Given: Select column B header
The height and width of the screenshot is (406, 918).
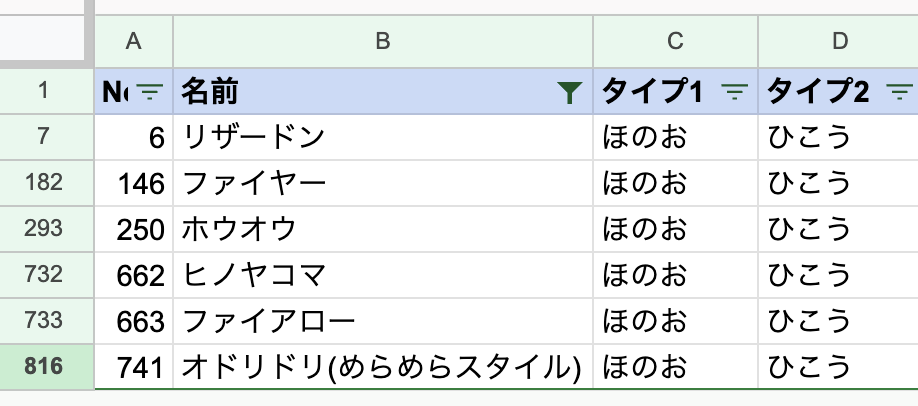Looking at the screenshot, I should pyautogui.click(x=383, y=42).
